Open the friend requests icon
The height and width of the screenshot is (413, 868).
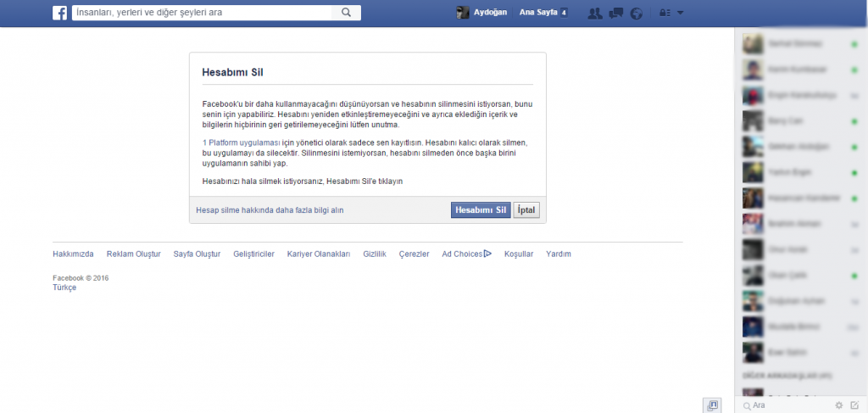pos(594,13)
